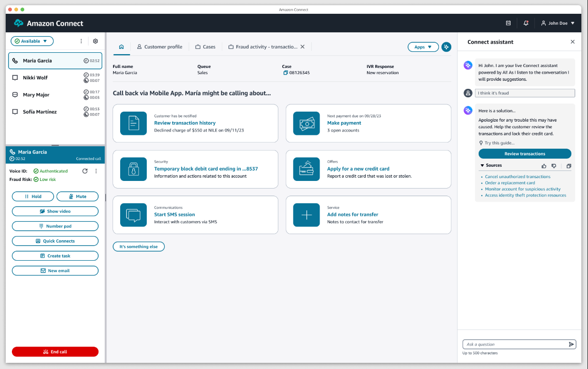
Task: Open the Apps dropdown
Action: 423,47
